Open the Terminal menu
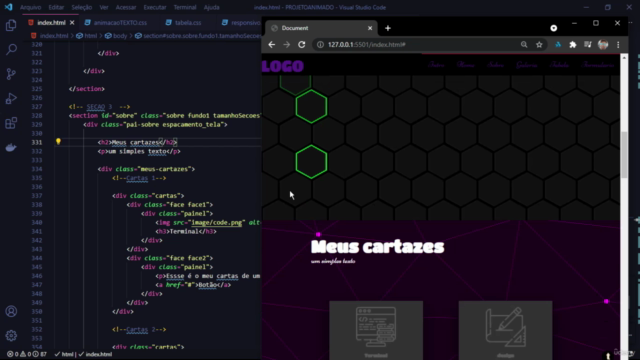Screen dimensions: 640x360 (x=185, y=7)
